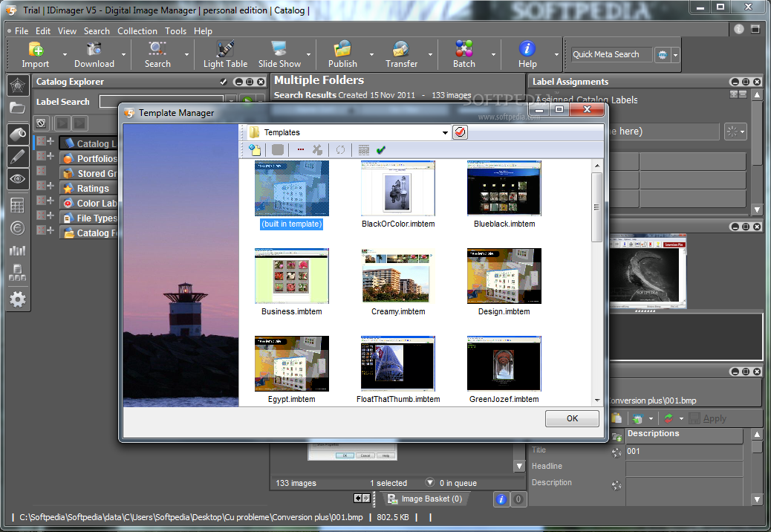Click the eye viewer sidebar icon
771x532 pixels.
pyautogui.click(x=18, y=179)
